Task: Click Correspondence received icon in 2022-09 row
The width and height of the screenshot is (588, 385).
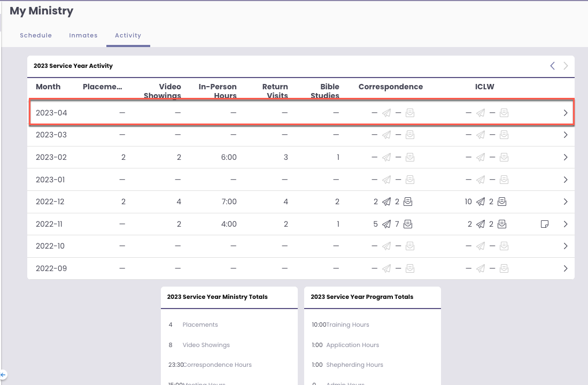Action: click(410, 268)
